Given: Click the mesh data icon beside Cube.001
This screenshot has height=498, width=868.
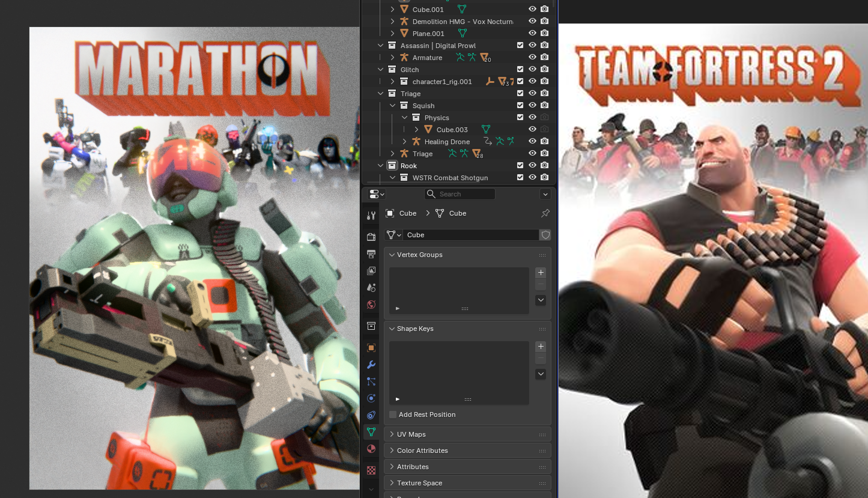Looking at the screenshot, I should (462, 10).
